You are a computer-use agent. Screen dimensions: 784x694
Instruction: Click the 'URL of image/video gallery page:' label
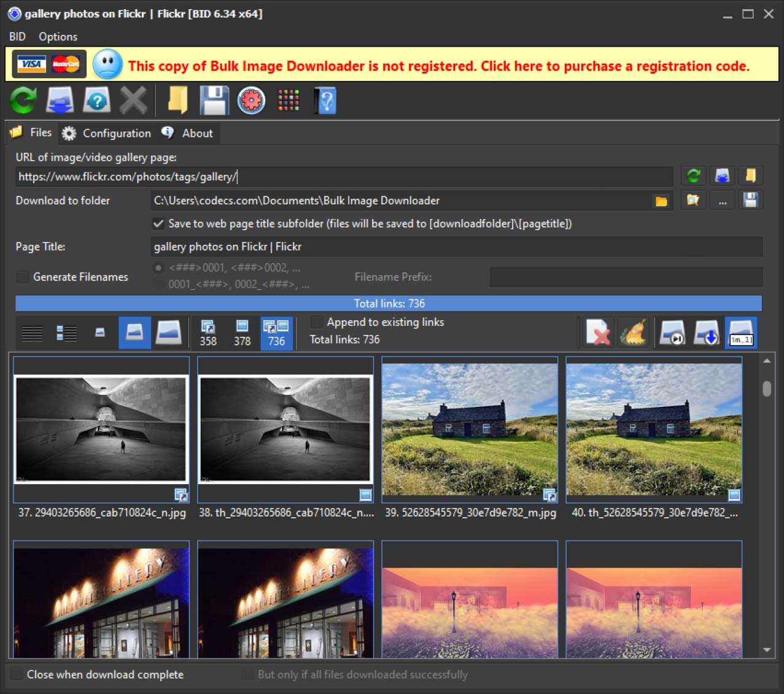(x=96, y=157)
